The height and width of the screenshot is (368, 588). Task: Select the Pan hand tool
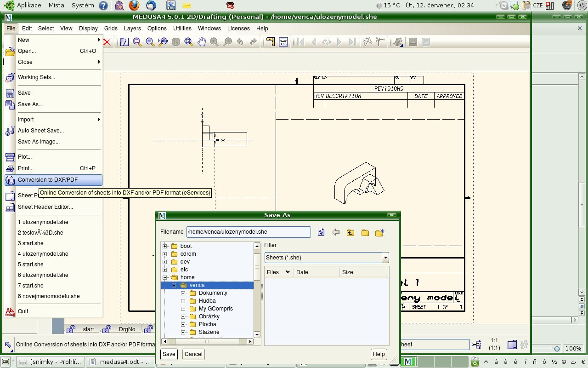202,42
